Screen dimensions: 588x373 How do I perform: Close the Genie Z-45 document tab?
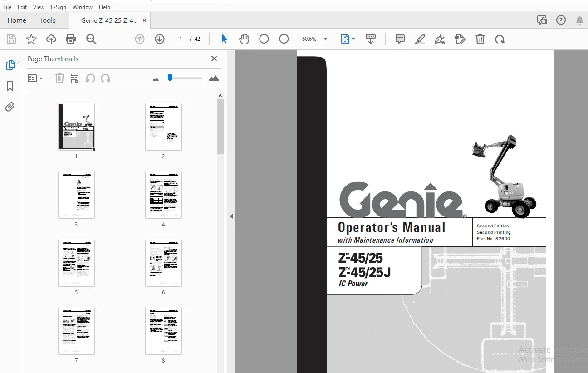[144, 20]
